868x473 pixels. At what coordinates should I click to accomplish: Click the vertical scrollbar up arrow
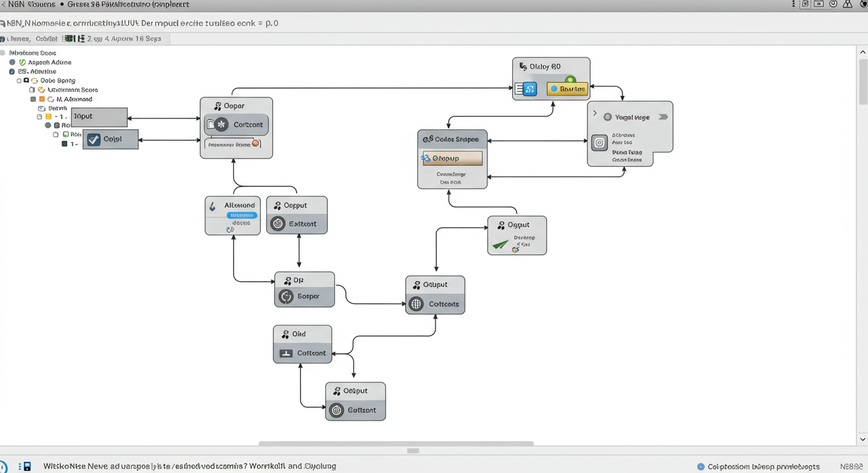(x=862, y=53)
